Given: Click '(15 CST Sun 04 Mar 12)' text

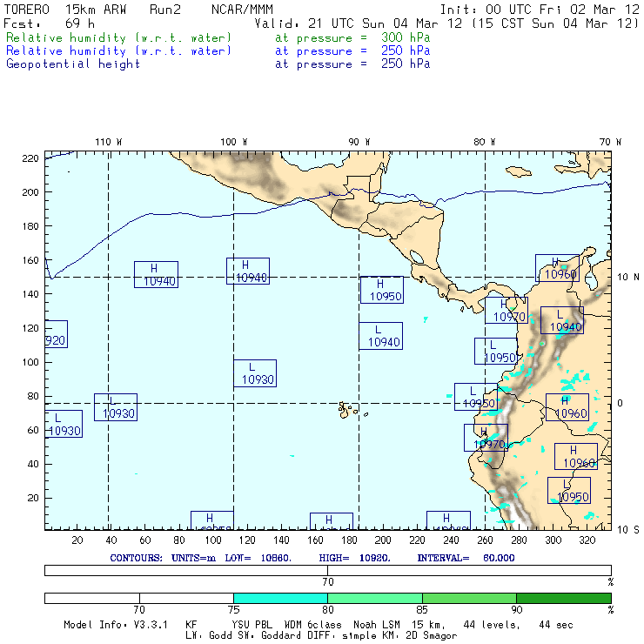Looking at the screenshot, I should tap(555, 23).
